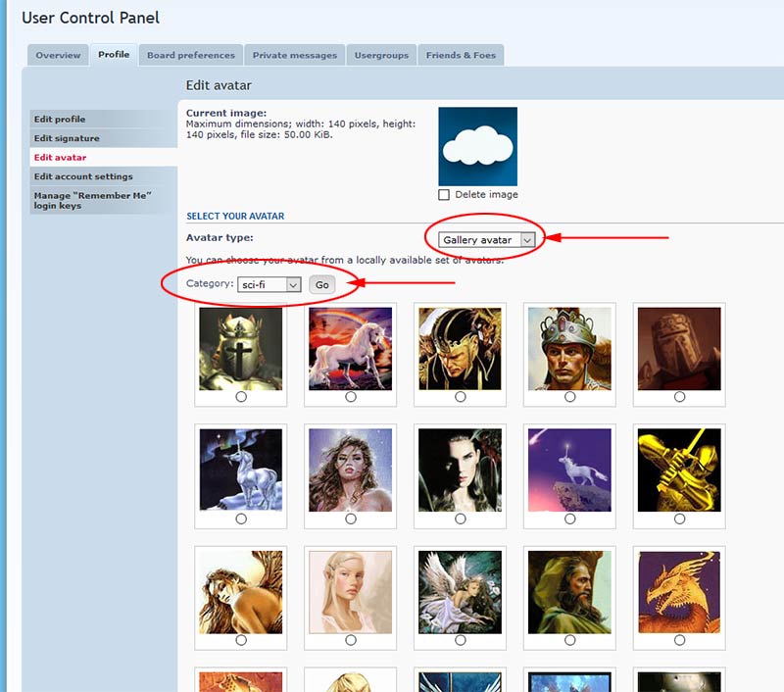This screenshot has width=784, height=692.
Task: Click the Edit avatar heading
Action: (219, 85)
